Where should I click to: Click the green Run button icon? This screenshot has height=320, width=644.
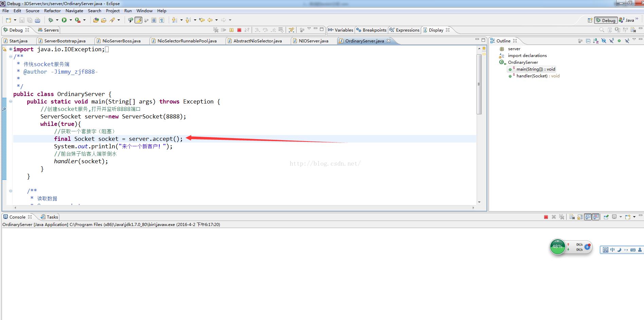[64, 20]
